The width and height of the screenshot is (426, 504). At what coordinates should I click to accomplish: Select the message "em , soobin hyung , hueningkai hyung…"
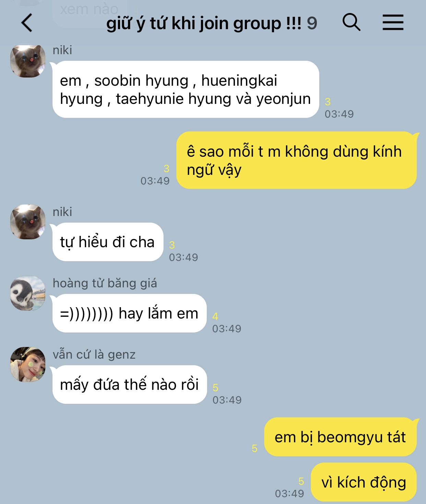(186, 89)
